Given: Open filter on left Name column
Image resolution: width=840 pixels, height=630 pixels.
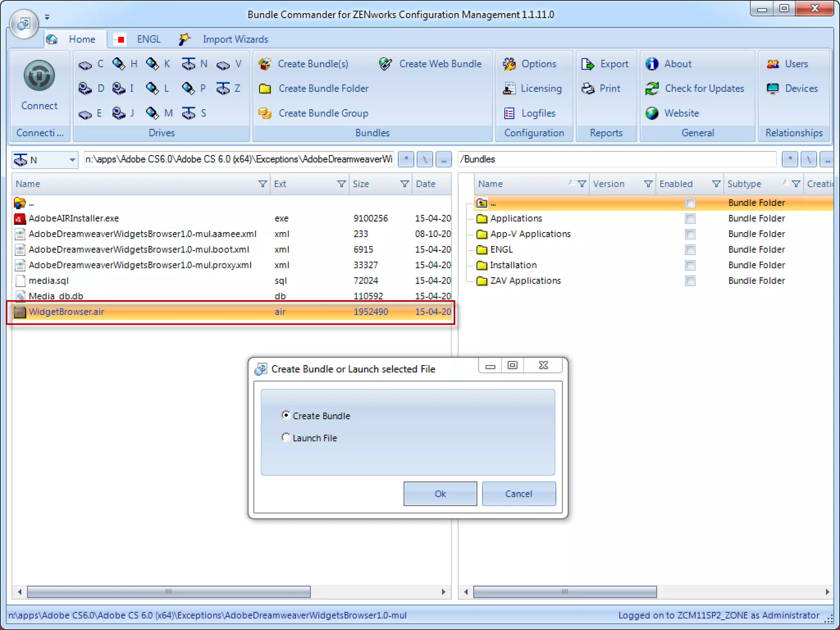Looking at the screenshot, I should 262,184.
